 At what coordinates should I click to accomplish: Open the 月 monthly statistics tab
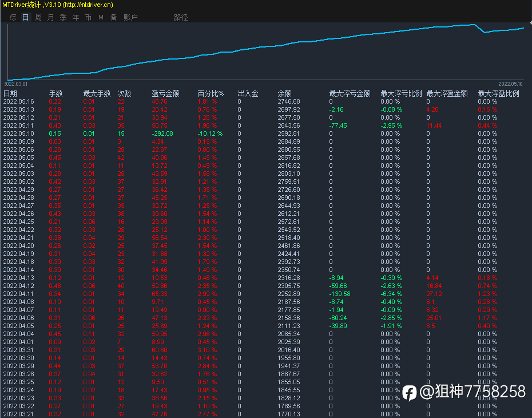(50, 17)
